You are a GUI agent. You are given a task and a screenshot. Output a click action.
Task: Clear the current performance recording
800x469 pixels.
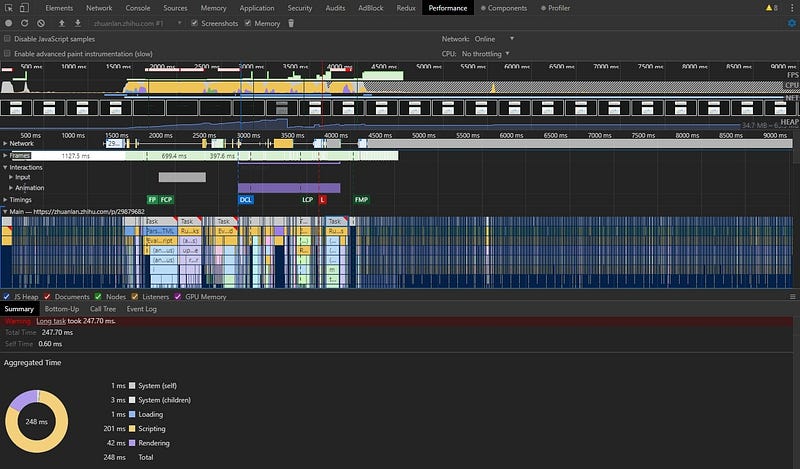click(x=40, y=23)
